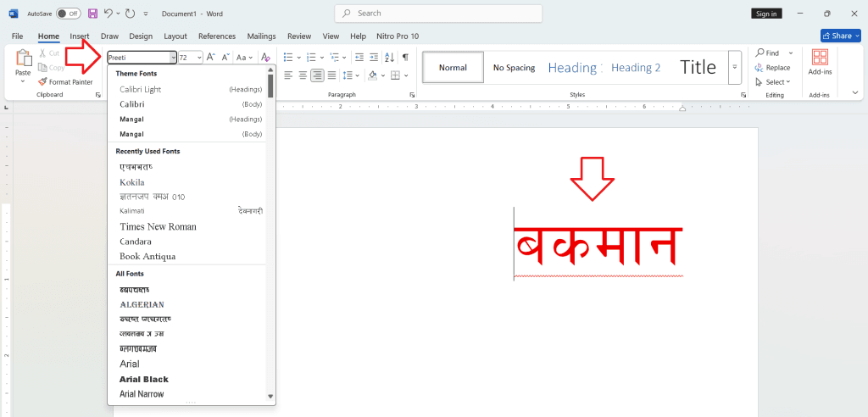The width and height of the screenshot is (868, 417).
Task: Clear all formatting icon
Action: pos(265,57)
